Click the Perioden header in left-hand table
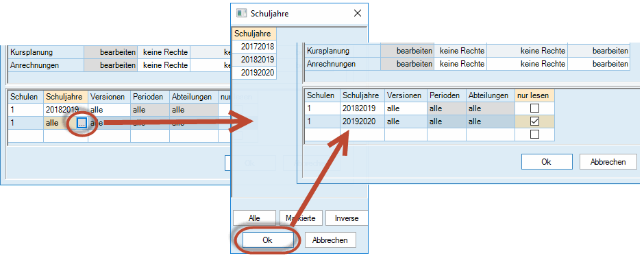Viewport: 644px width, 256px height. click(150, 97)
